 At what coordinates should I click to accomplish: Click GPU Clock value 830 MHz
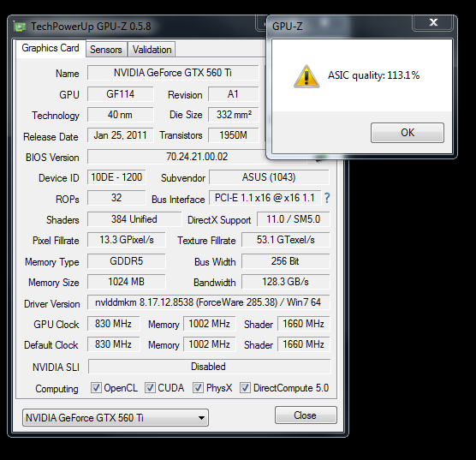tap(113, 324)
